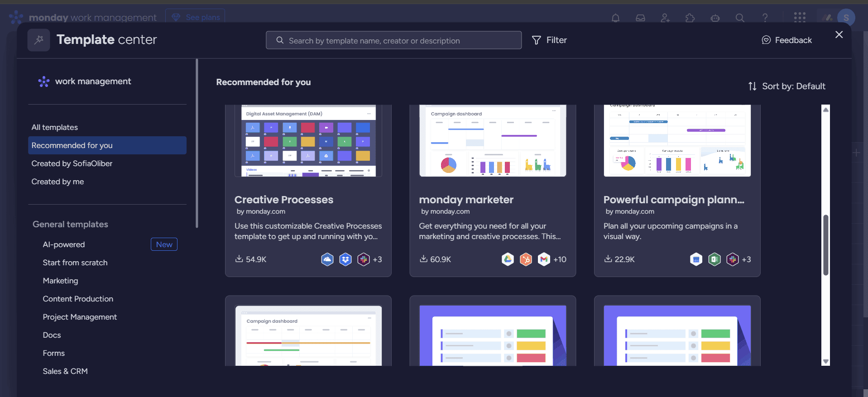This screenshot has height=397, width=868.
Task: Open the Sort by: Default dropdown
Action: pyautogui.click(x=787, y=86)
